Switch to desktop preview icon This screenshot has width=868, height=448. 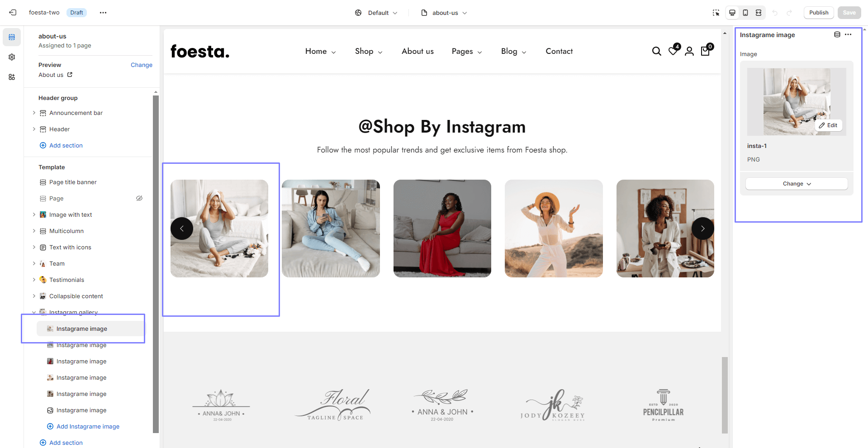732,13
